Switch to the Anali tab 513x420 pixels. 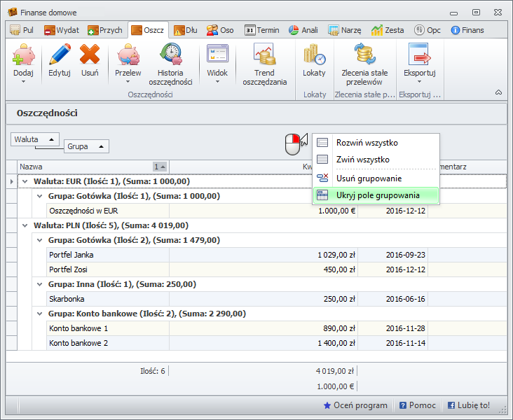303,30
